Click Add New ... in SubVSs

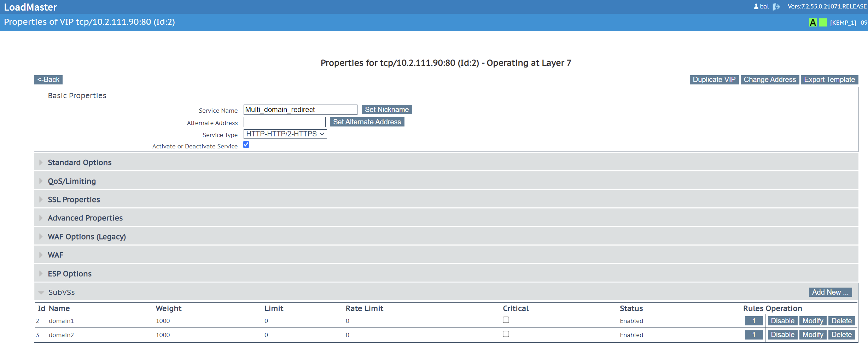click(x=830, y=292)
